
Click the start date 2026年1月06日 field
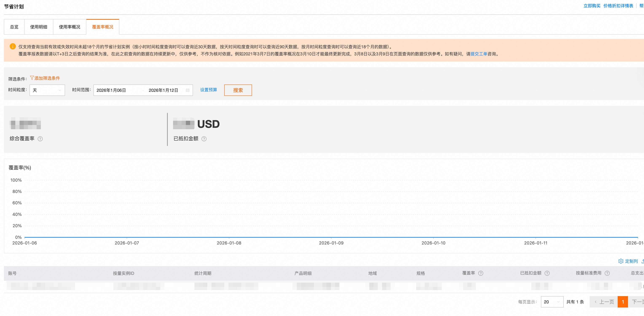point(111,90)
